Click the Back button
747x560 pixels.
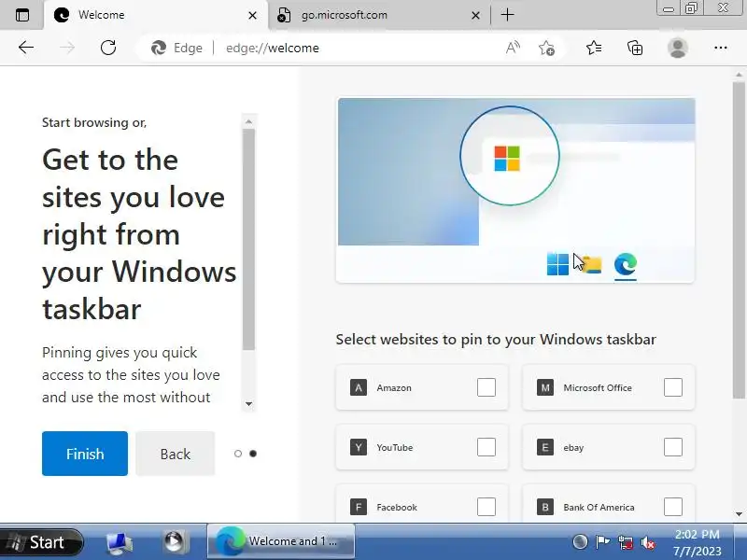click(175, 454)
